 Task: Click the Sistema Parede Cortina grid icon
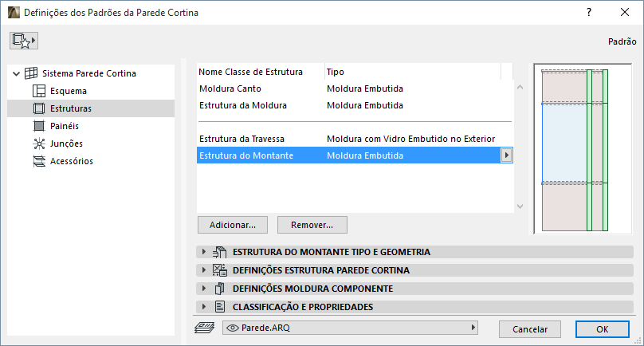click(x=31, y=73)
